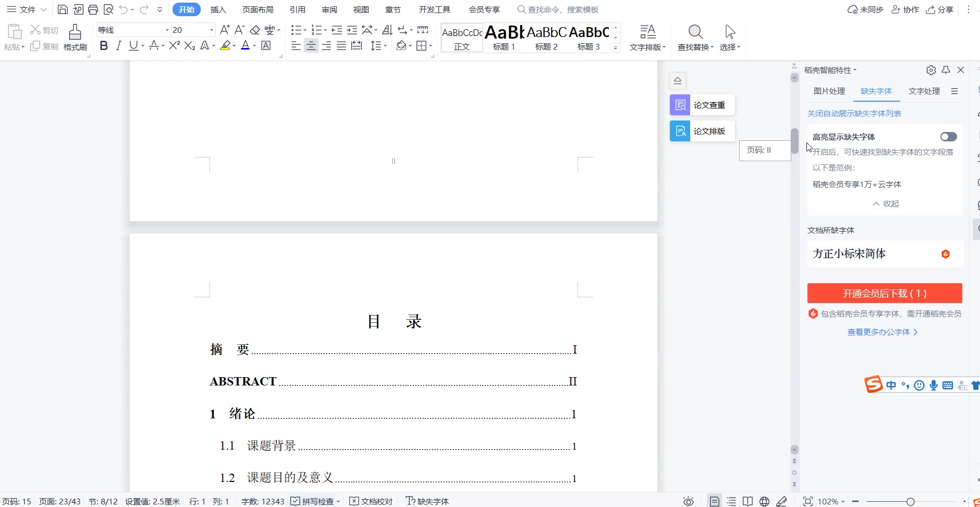Open settings gear in 稻壳智能特性 panel
Image resolution: width=980 pixels, height=507 pixels.
931,70
